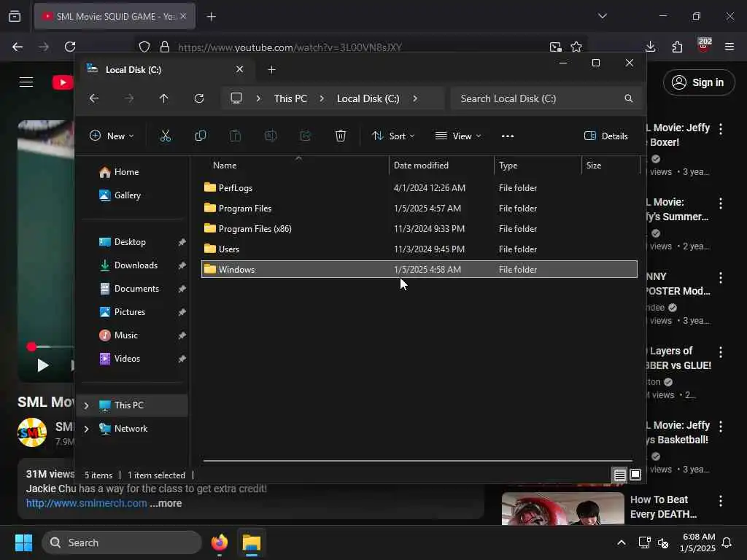
Task: Open the New dropdown in File Explorer
Action: click(112, 136)
